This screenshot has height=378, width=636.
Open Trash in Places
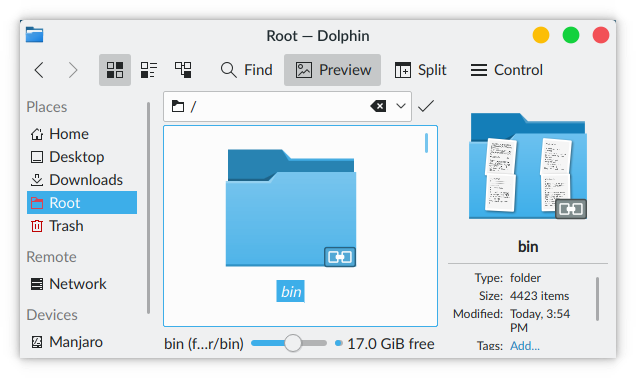pyautogui.click(x=82, y=226)
